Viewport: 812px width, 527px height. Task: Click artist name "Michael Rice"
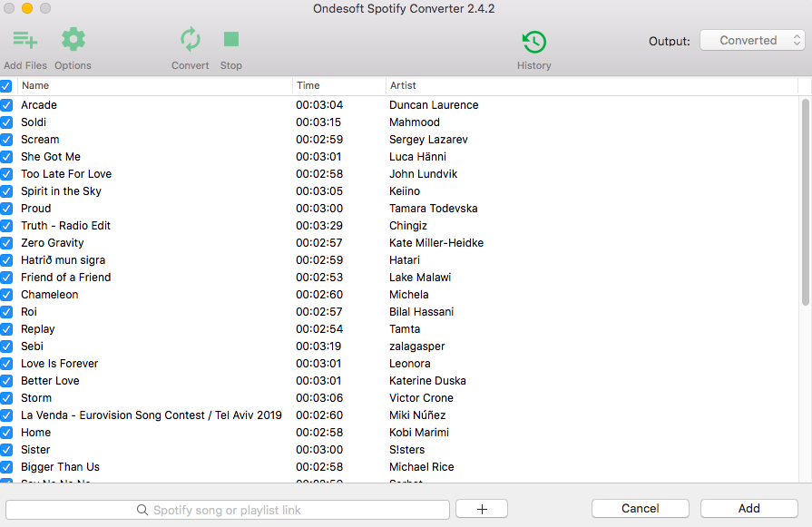pos(422,467)
